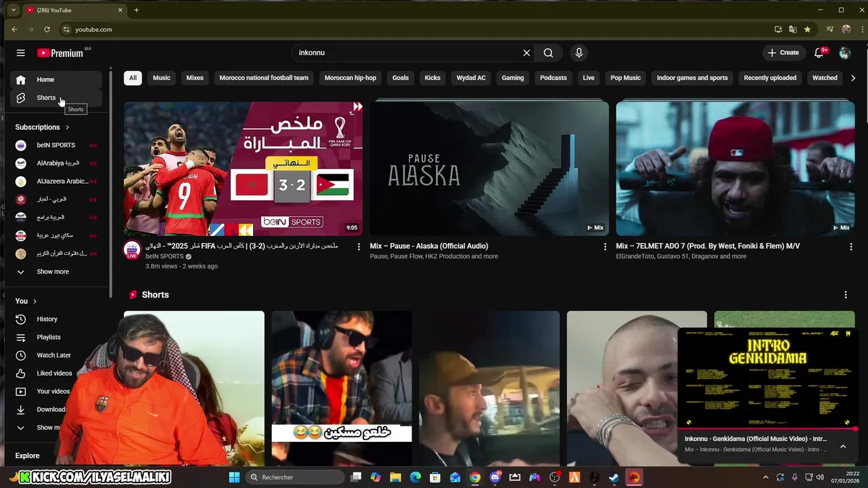Select the Mixes filter chip
Screen dimensions: 868x488
[x=195, y=78]
